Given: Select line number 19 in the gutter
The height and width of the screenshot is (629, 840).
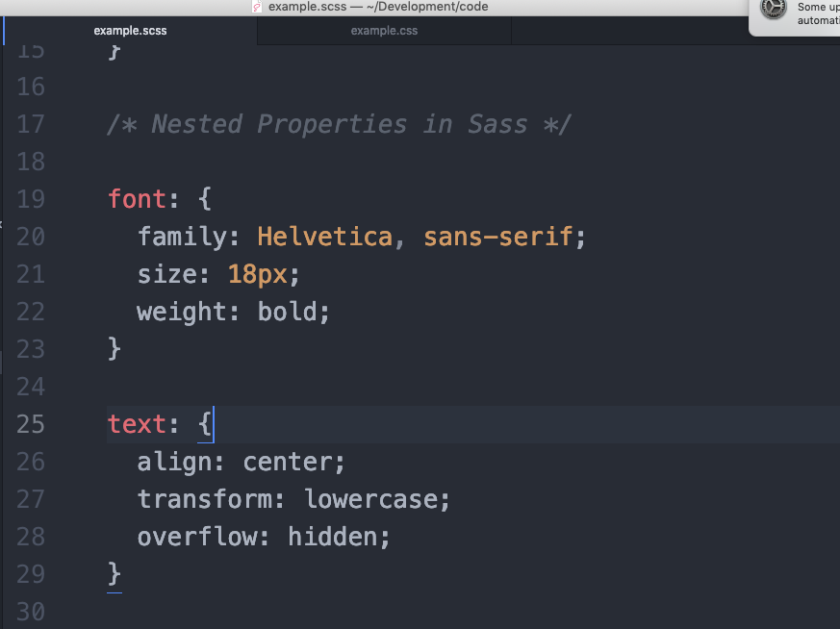Looking at the screenshot, I should click(x=31, y=199).
